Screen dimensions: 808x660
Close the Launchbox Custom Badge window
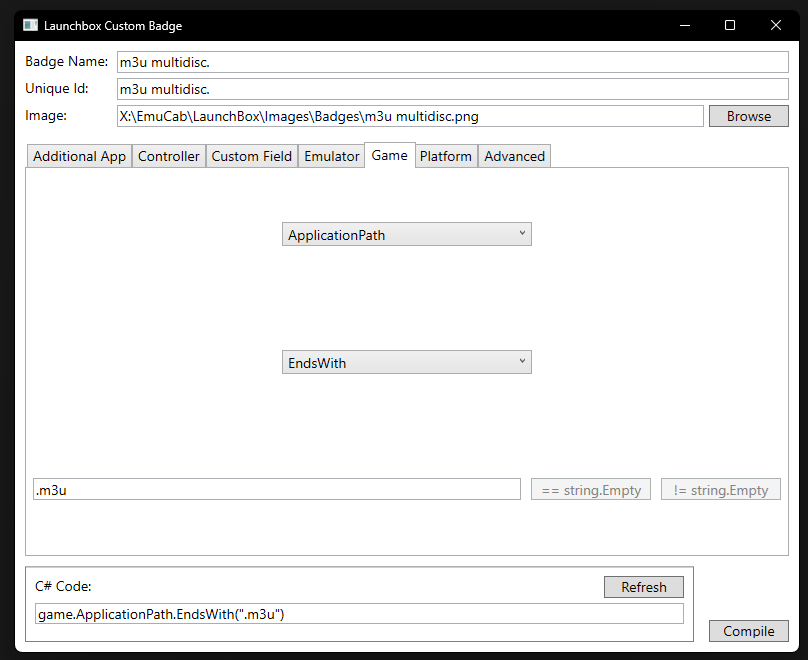(776, 25)
